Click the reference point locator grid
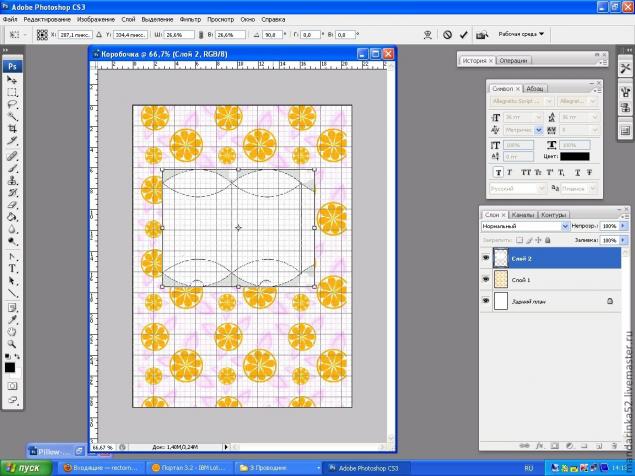The height and width of the screenshot is (476, 635). tap(42, 35)
